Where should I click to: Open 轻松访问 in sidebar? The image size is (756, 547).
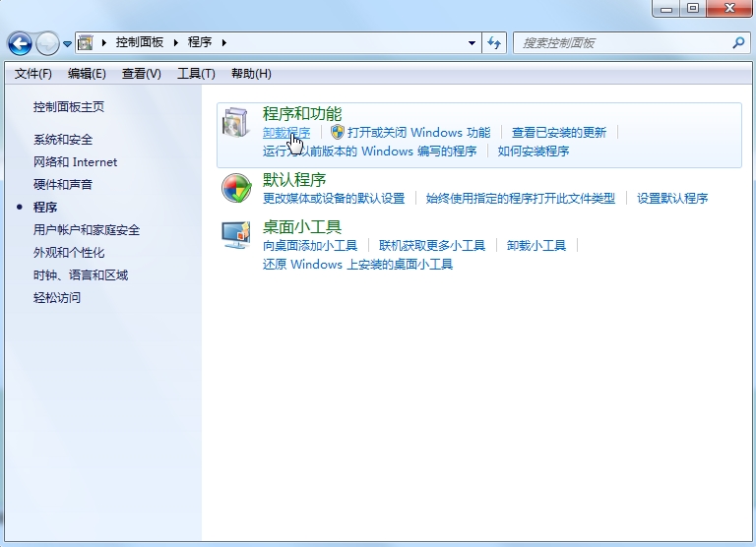tap(57, 298)
